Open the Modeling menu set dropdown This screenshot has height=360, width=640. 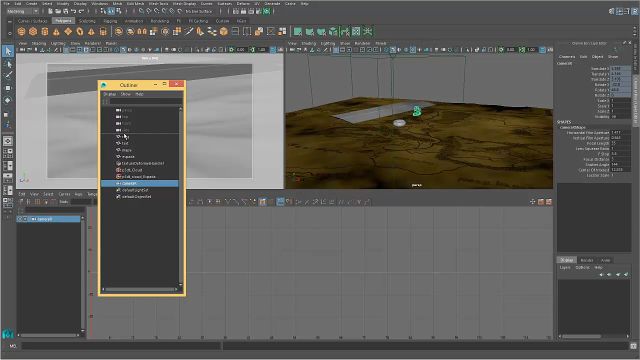pyautogui.click(x=22, y=11)
